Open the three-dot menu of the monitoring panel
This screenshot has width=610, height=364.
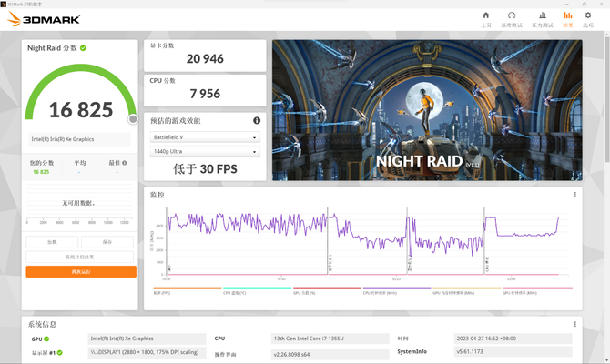575,195
